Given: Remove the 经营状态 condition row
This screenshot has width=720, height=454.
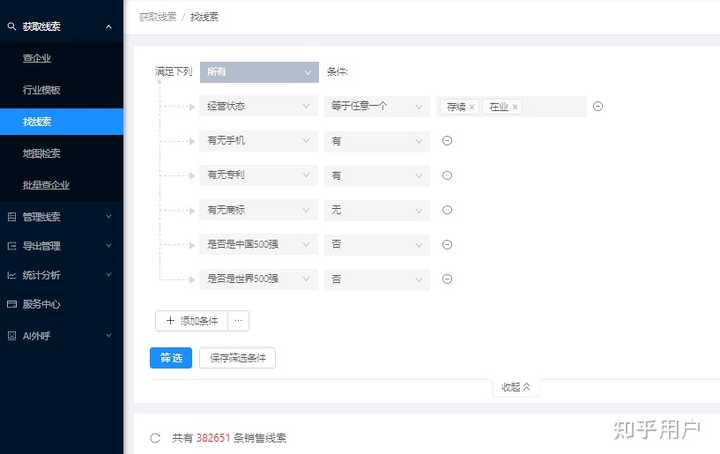Looking at the screenshot, I should click(598, 106).
